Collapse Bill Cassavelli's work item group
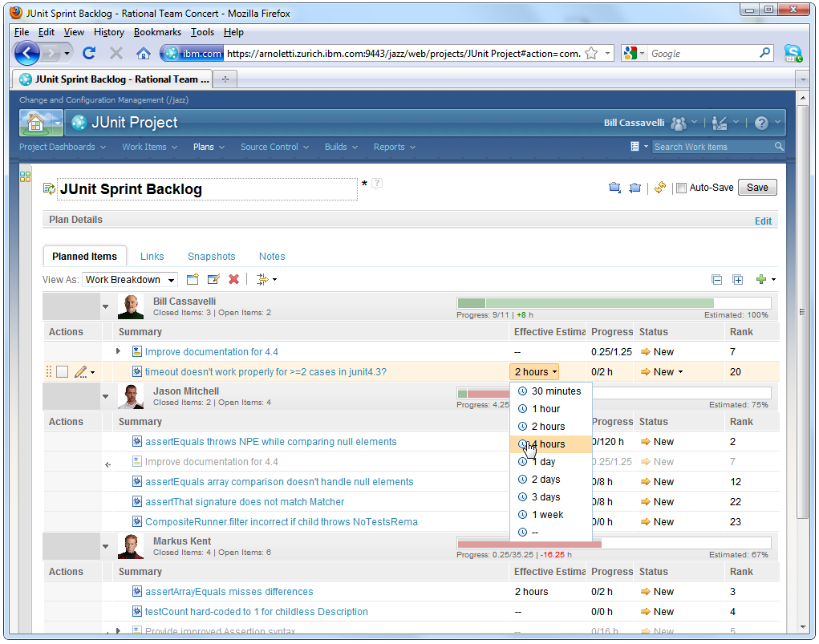This screenshot has height=644, width=819. click(x=105, y=306)
